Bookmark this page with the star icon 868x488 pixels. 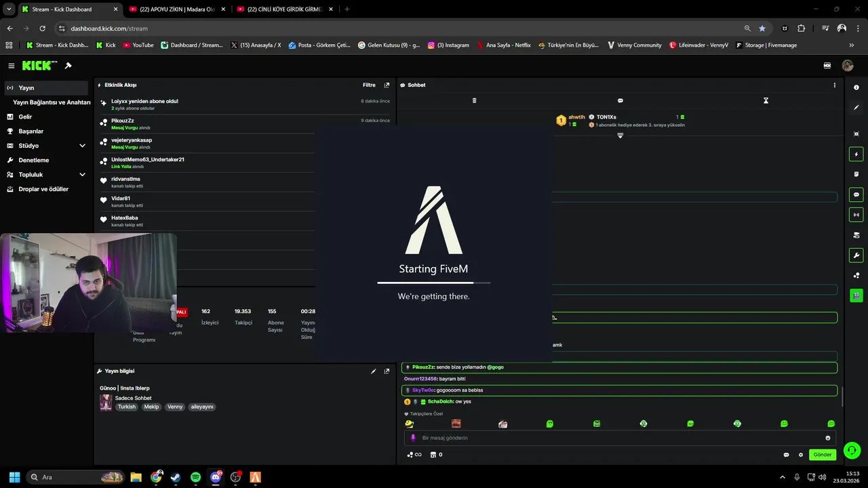click(x=762, y=28)
